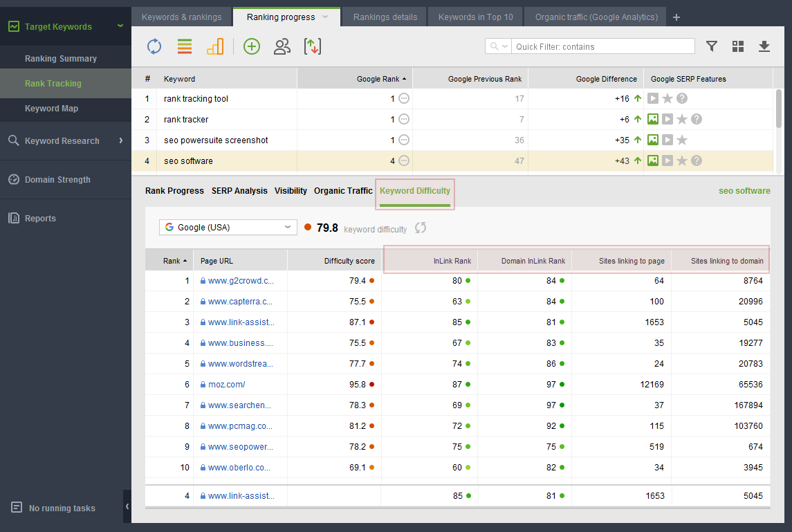Switch to Rankings details tab

pyautogui.click(x=385, y=17)
